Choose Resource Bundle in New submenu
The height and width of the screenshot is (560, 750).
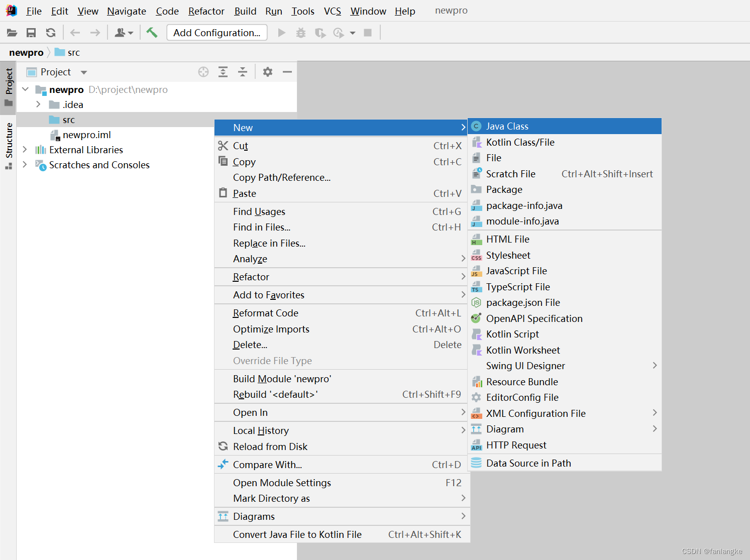[565, 382]
